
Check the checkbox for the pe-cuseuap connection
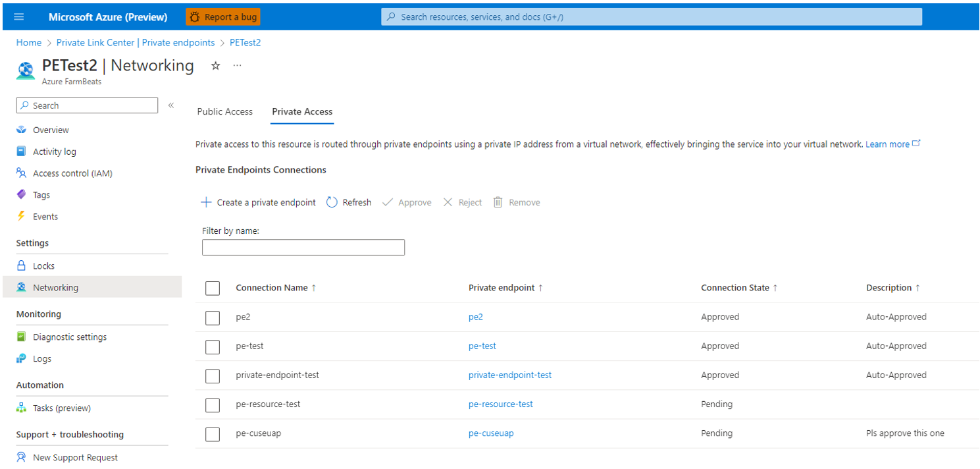pyautogui.click(x=213, y=434)
